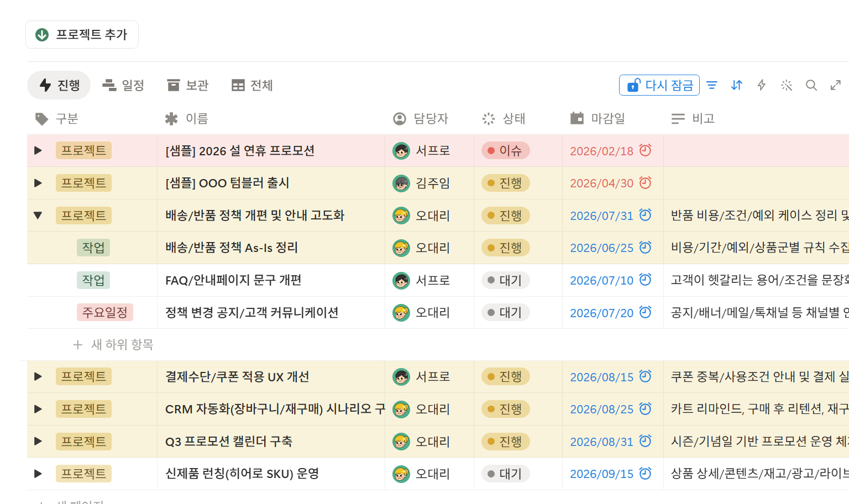The height and width of the screenshot is (504, 849).
Task: Click reminder clock icon beside 2026/07/31
Action: tap(645, 214)
